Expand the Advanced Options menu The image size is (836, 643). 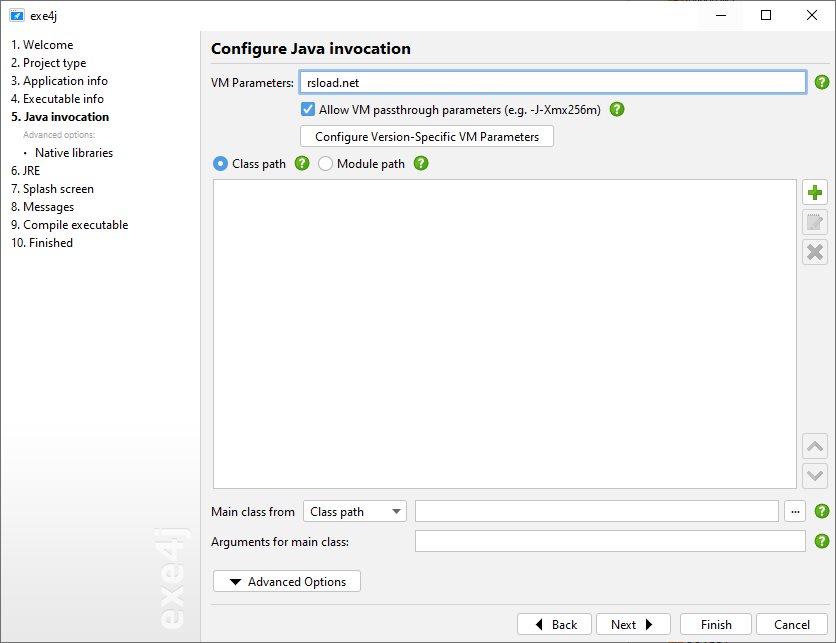point(287,581)
